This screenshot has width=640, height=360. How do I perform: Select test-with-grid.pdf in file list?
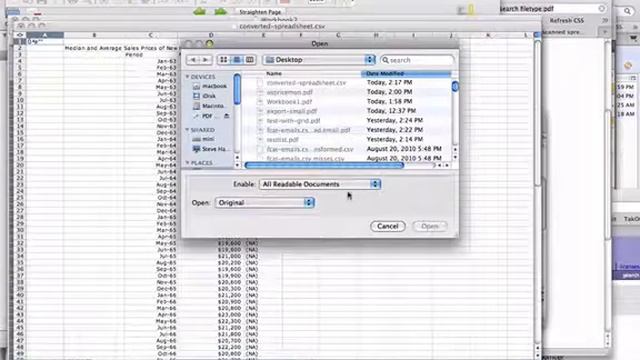coord(293,121)
